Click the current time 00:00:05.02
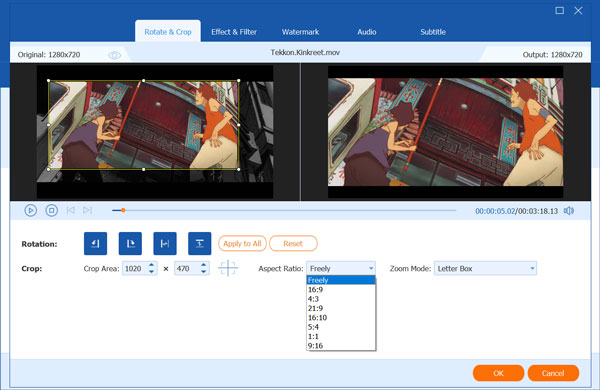 495,211
